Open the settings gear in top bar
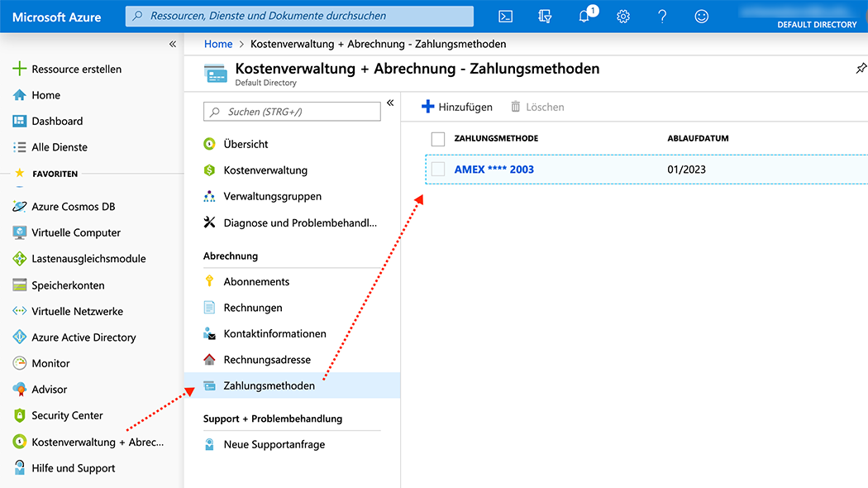This screenshot has height=488, width=868. 623,17
